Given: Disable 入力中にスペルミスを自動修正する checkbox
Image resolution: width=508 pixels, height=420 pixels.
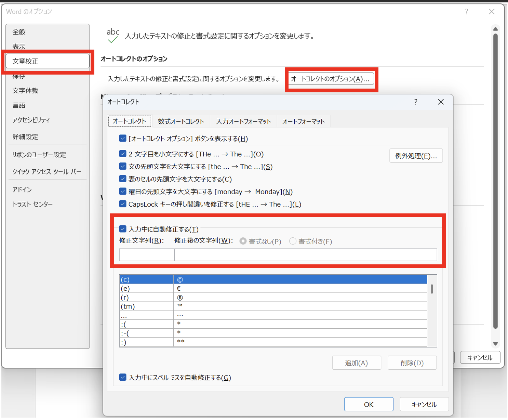Looking at the screenshot, I should [x=123, y=377].
